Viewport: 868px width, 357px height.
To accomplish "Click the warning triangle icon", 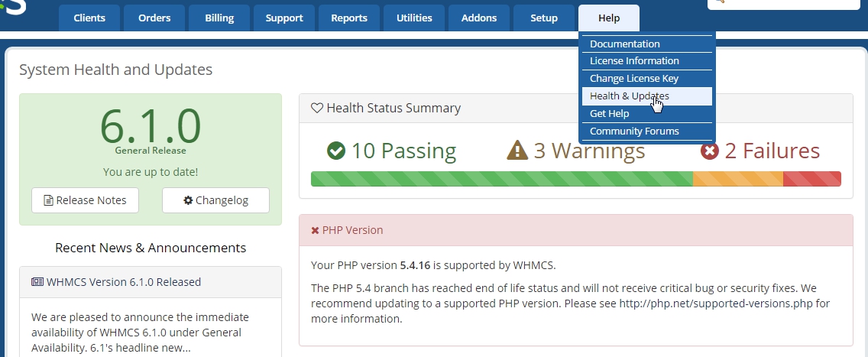I will [x=517, y=151].
